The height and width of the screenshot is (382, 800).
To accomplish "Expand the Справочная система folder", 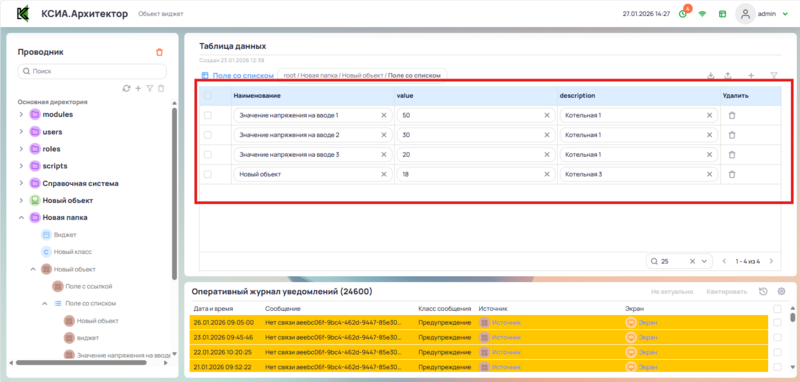I will (x=21, y=183).
